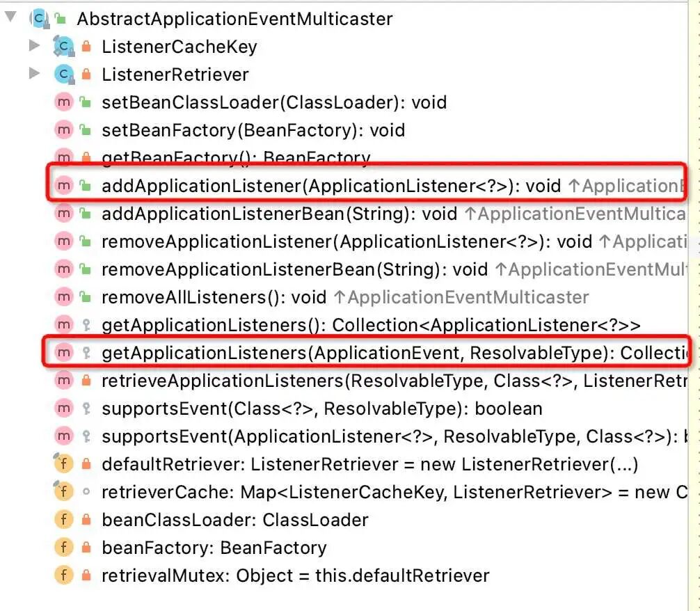Image resolution: width=700 pixels, height=611 pixels.
Task: Click the retrievalMutex field icon
Action: pos(64,575)
